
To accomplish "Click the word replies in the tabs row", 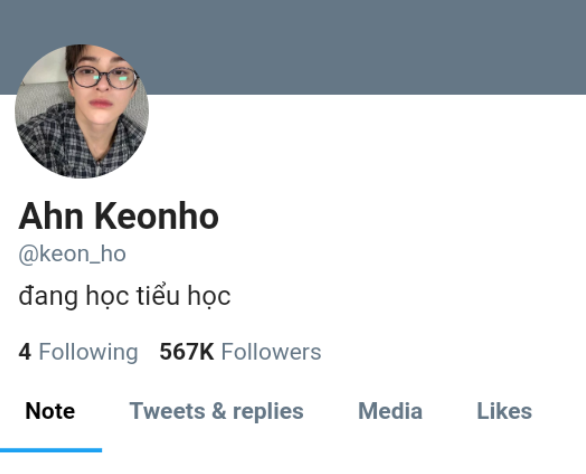I will point(268,412).
